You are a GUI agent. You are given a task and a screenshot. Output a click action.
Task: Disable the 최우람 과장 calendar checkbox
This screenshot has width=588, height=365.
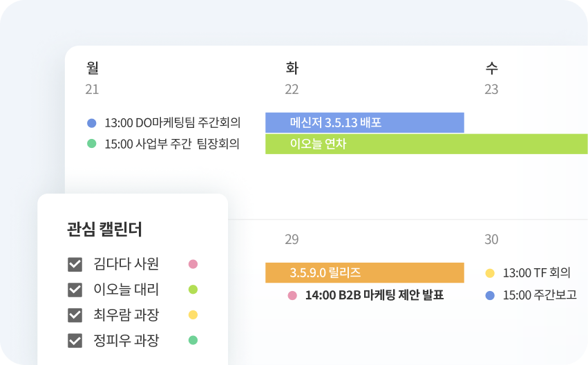(75, 315)
